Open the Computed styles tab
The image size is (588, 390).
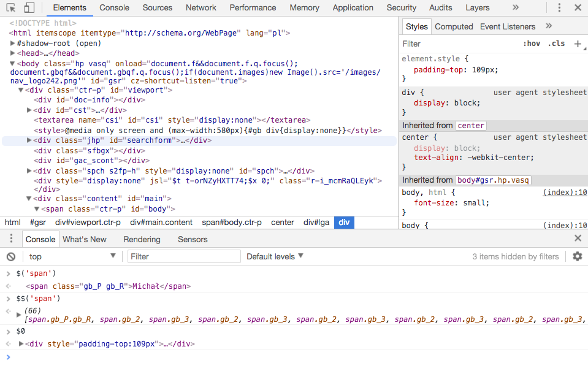click(x=454, y=26)
